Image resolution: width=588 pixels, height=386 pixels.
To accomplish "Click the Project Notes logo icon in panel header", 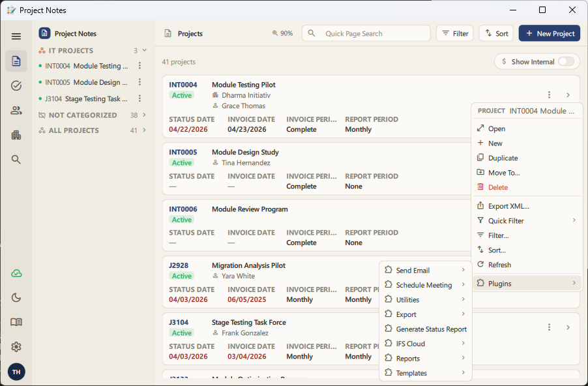I will 44,33.
